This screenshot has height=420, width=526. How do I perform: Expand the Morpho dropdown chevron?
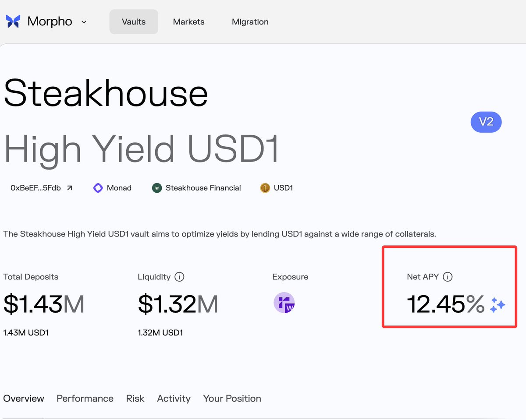(84, 22)
